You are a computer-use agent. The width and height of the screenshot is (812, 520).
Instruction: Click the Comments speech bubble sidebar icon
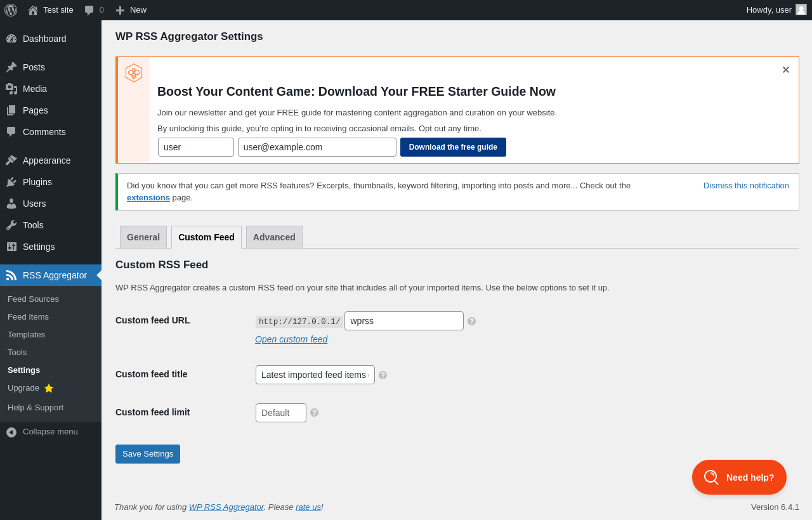pyautogui.click(x=11, y=132)
